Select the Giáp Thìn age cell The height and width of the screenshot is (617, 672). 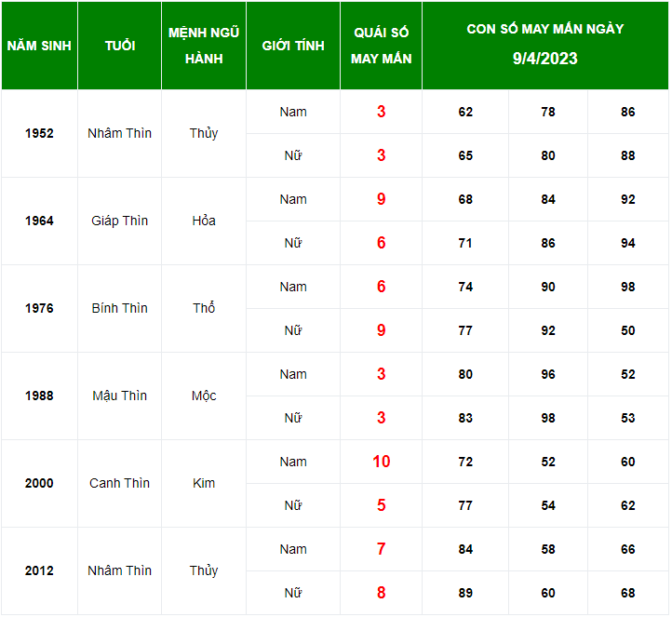[119, 221]
